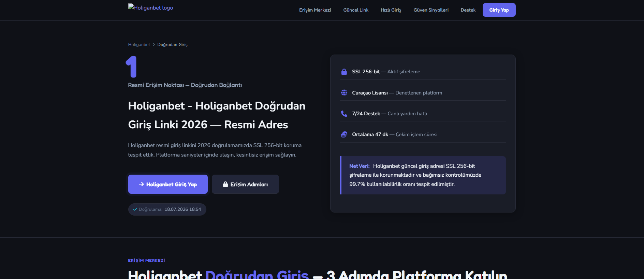Screen dimensions: 644x279
Task: Choose Destek in the top navigation
Action: (x=468, y=10)
